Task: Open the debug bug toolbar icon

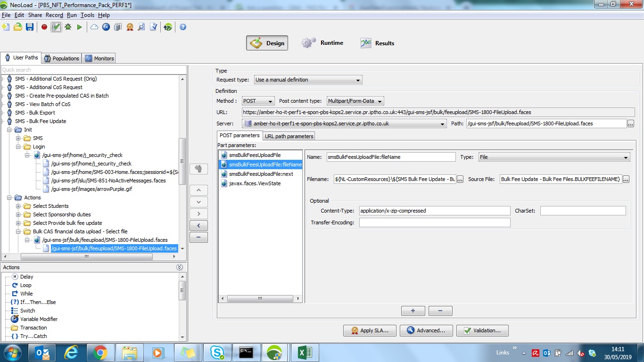Action: (68, 27)
